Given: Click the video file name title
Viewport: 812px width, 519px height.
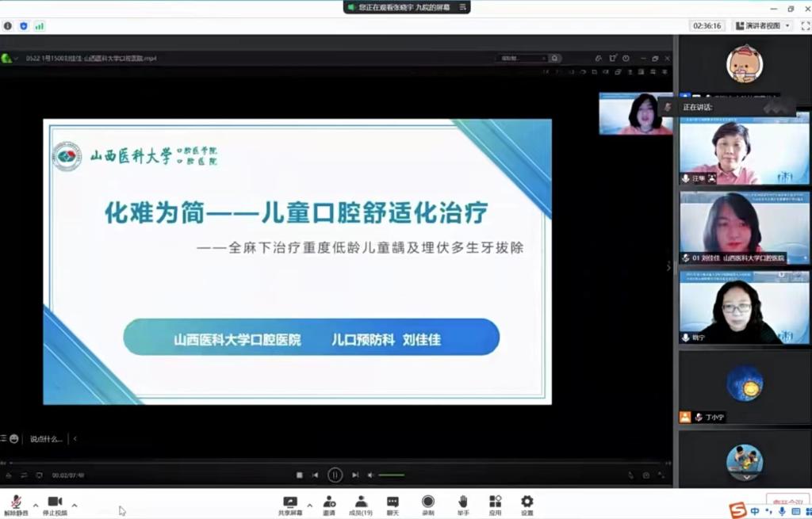Looking at the screenshot, I should [x=91, y=59].
